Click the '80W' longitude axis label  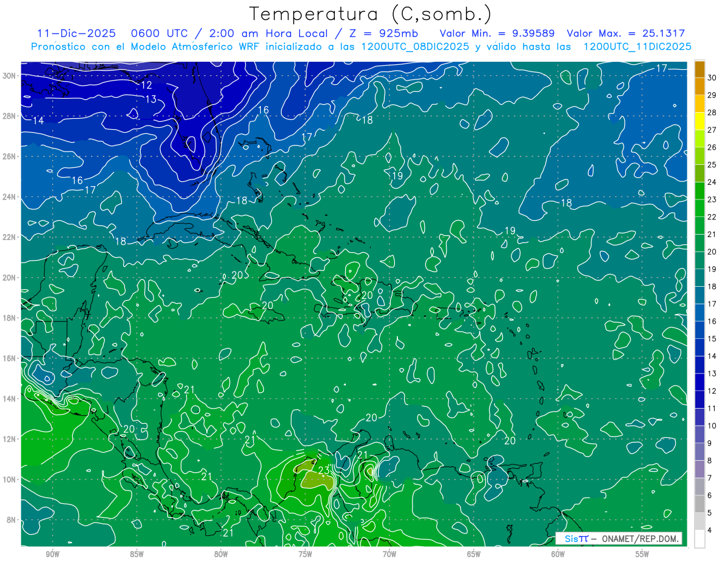click(221, 554)
